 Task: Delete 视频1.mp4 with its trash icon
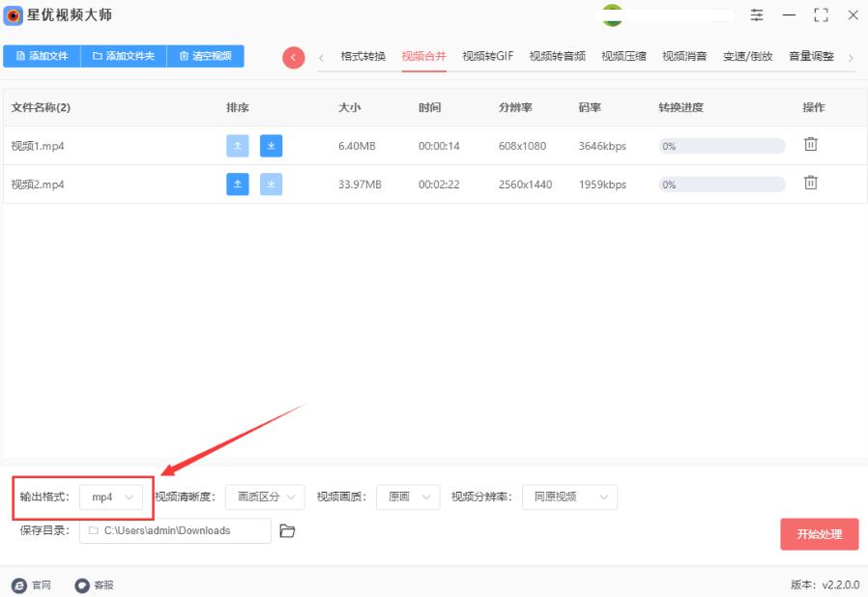click(810, 143)
